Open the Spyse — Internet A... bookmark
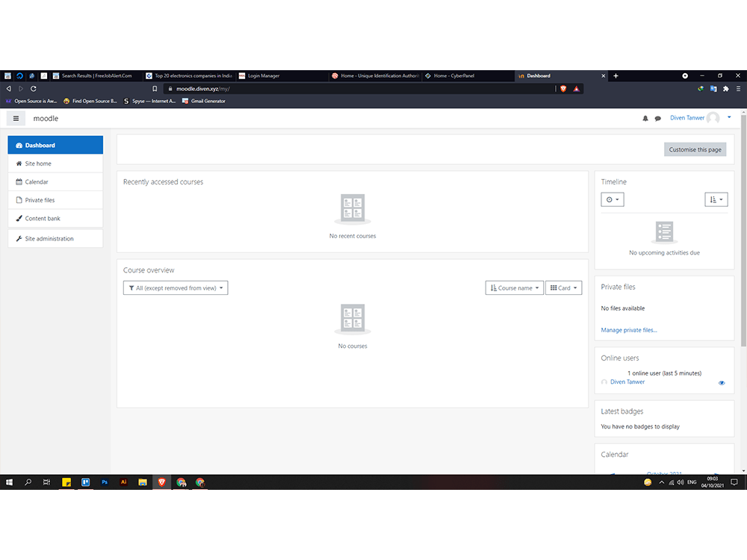Viewport: 747px width, 560px height. pos(149,101)
